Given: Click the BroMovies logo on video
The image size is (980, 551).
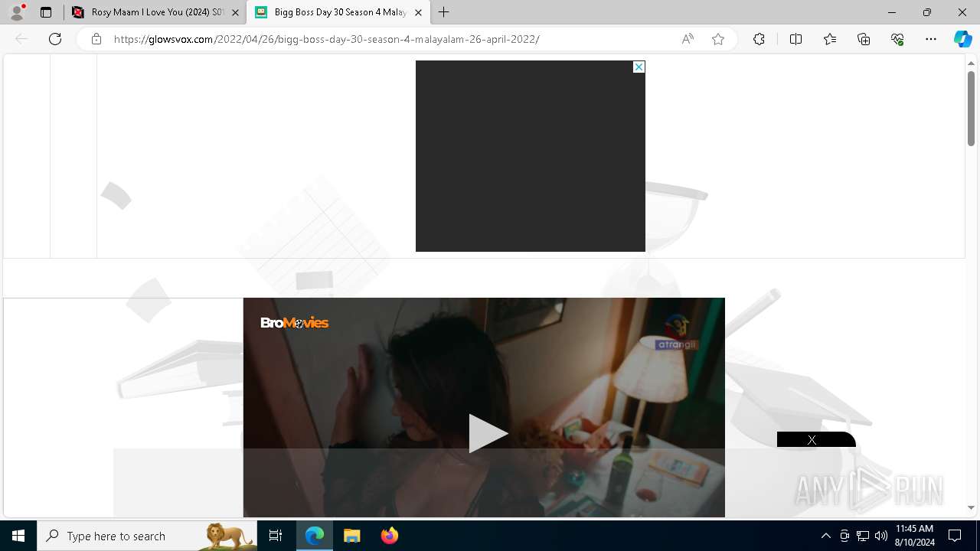Looking at the screenshot, I should click(x=295, y=323).
